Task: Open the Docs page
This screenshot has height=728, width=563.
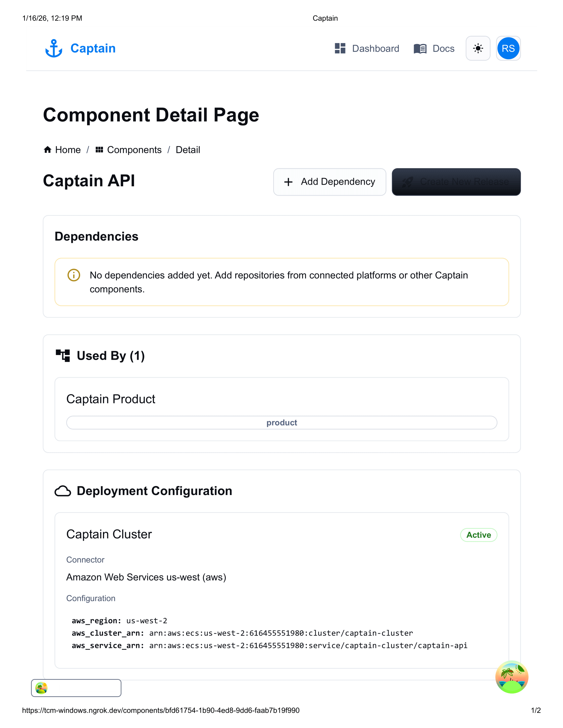Action: point(443,48)
